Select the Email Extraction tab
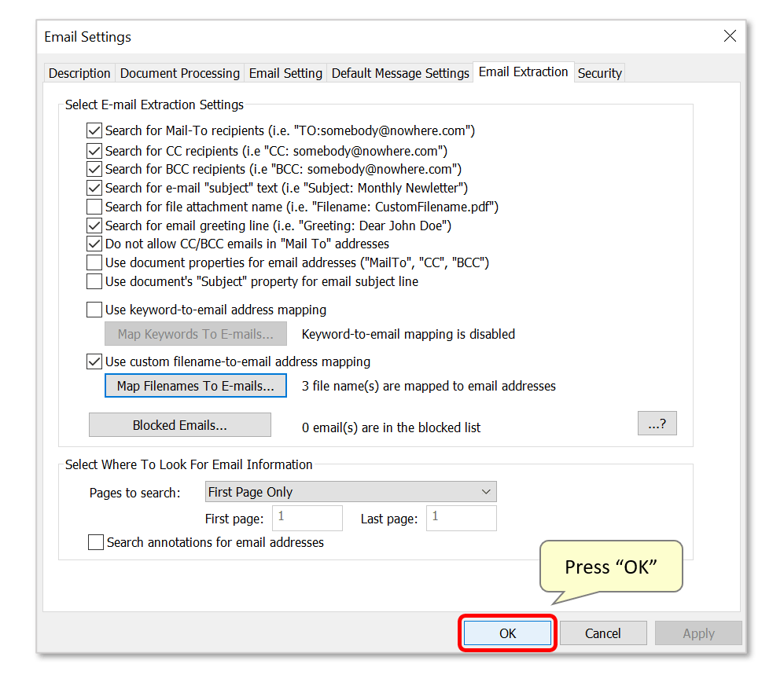This screenshot has height=675, width=784. point(523,72)
